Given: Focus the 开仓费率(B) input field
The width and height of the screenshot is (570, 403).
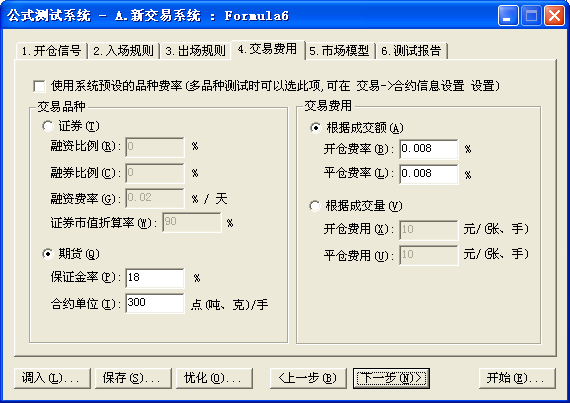Looking at the screenshot, I should click(x=429, y=149).
